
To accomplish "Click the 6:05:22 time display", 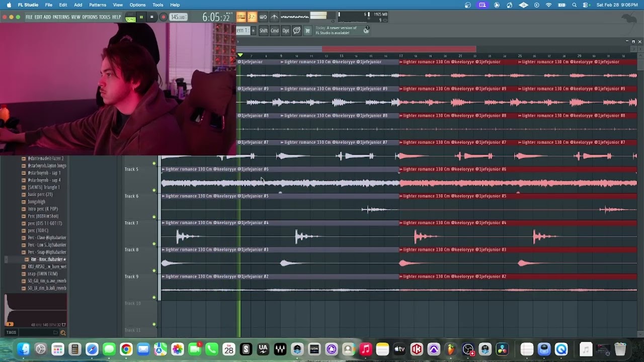I will coord(216,18).
